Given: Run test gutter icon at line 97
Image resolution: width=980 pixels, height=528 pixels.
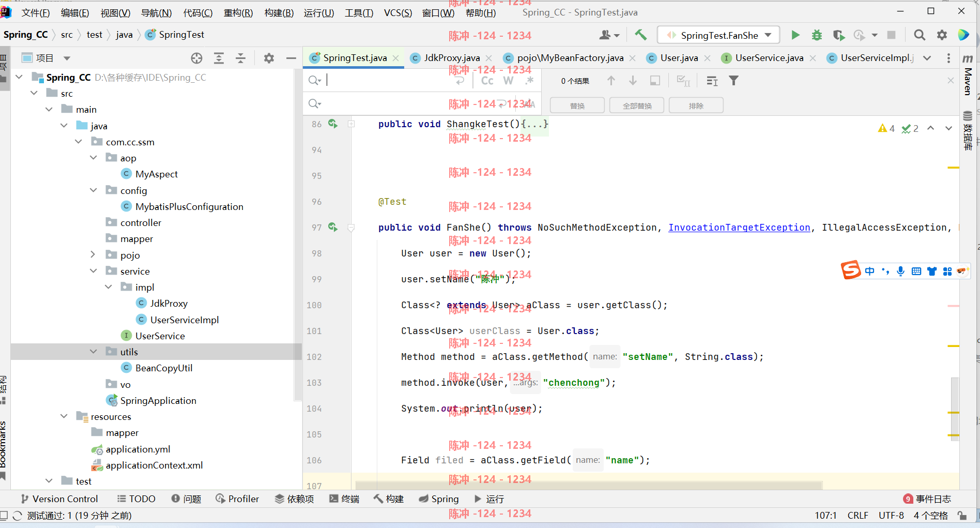Looking at the screenshot, I should pyautogui.click(x=333, y=227).
